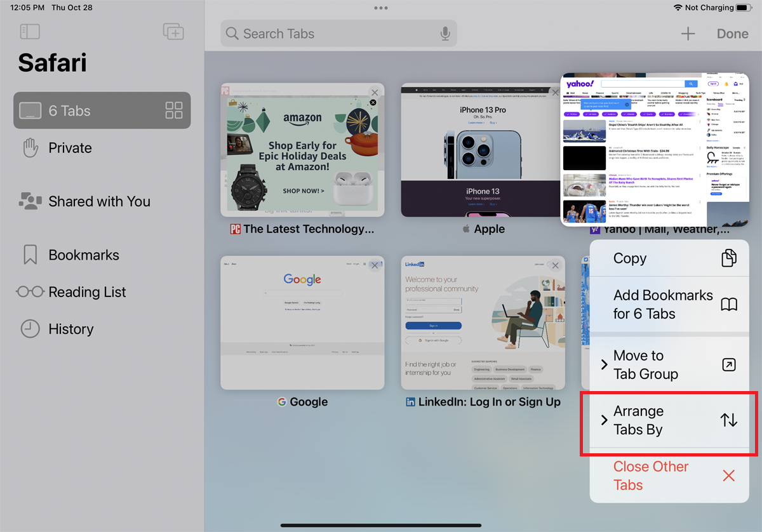Screen dimensions: 762x532
Task: Focus the Search Tabs field
Action: [338, 34]
